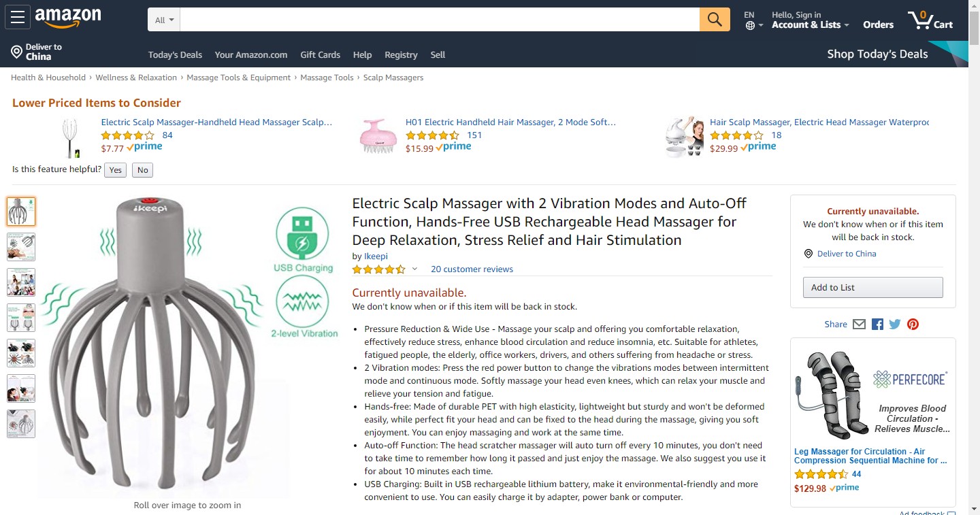Image resolution: width=980 pixels, height=515 pixels.
Task: Share on Twitter icon
Action: pos(895,325)
